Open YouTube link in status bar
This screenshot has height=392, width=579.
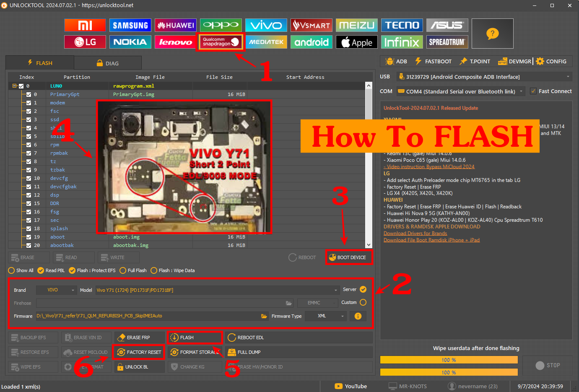tap(351, 386)
